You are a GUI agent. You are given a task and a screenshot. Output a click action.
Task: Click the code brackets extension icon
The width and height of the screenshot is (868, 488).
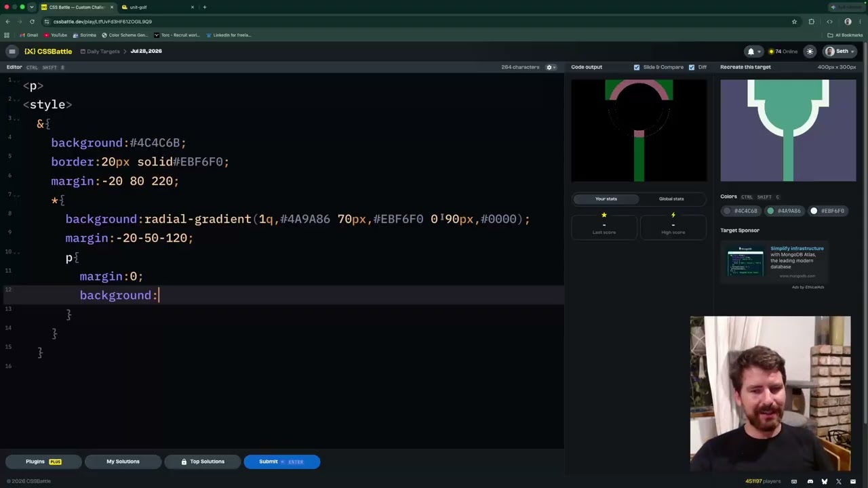point(829,22)
